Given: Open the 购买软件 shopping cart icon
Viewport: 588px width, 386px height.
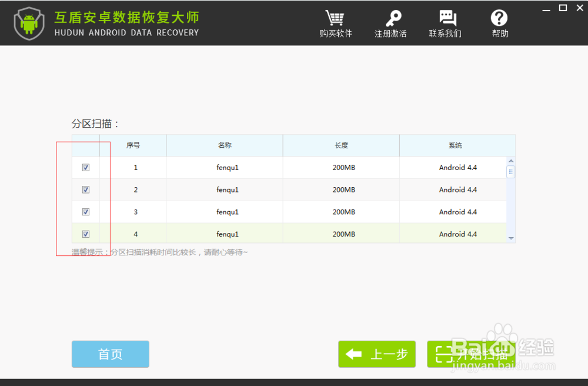Looking at the screenshot, I should tap(335, 18).
